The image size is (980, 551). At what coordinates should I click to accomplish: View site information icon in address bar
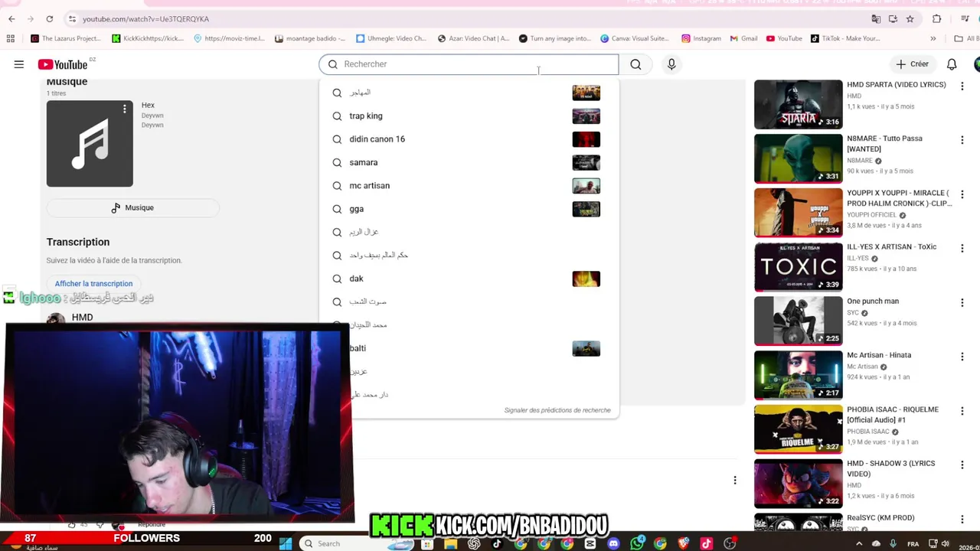click(72, 19)
